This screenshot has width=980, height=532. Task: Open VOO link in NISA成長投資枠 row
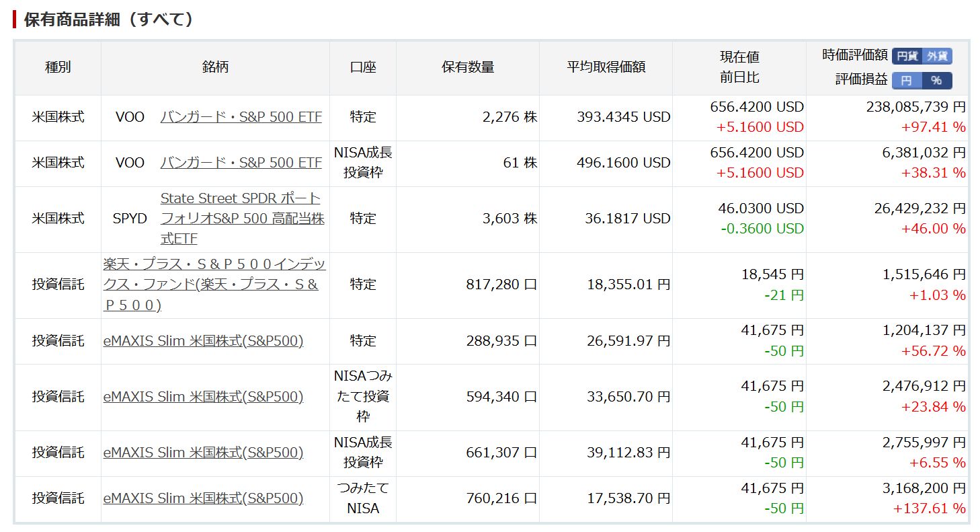point(241,163)
